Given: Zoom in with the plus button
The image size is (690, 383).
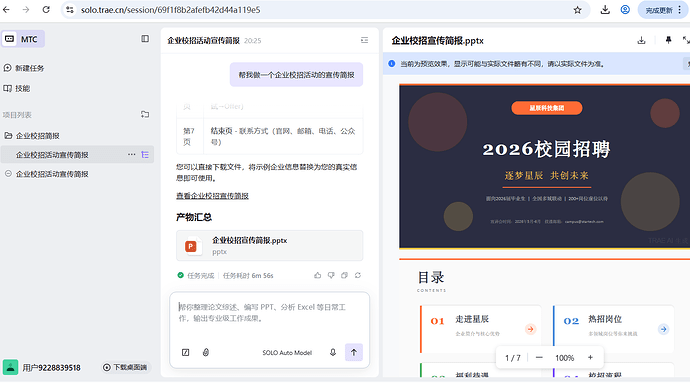Looking at the screenshot, I should [590, 357].
